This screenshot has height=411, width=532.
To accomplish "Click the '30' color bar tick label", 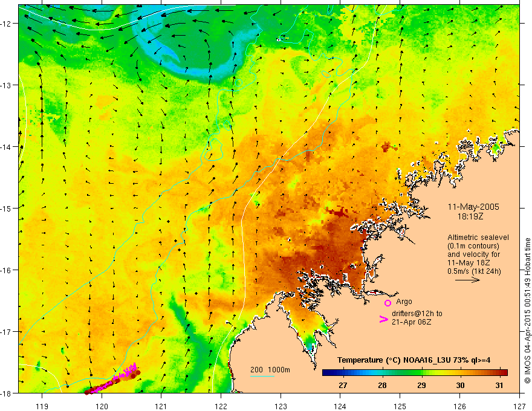I will [x=460, y=385].
